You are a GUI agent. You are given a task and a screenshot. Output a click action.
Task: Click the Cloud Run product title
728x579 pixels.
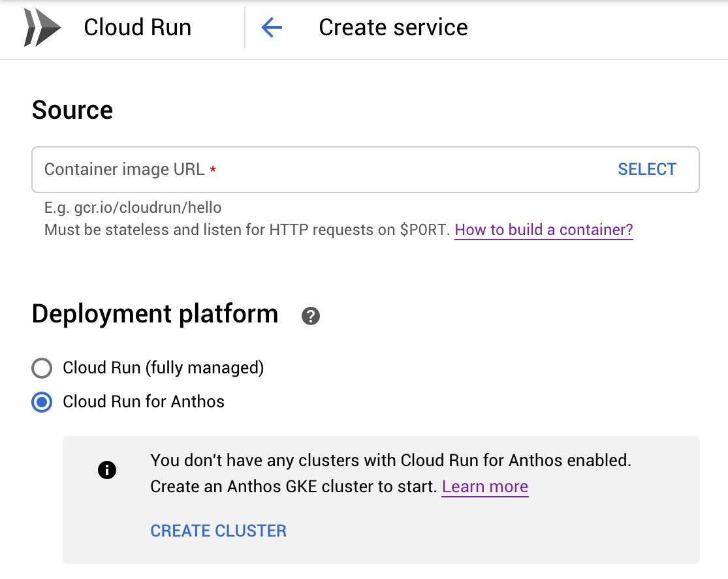(x=137, y=27)
